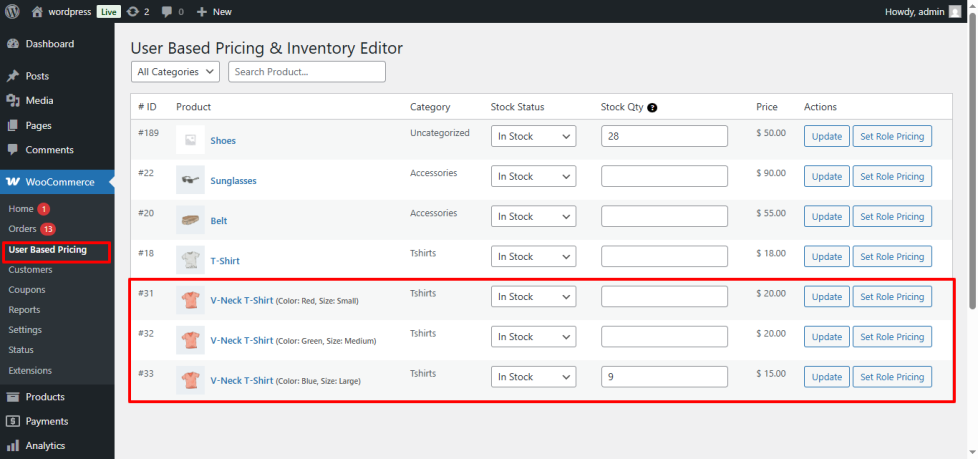Open the updates icon in admin bar
Viewport: 978px width, 459px height.
[133, 12]
